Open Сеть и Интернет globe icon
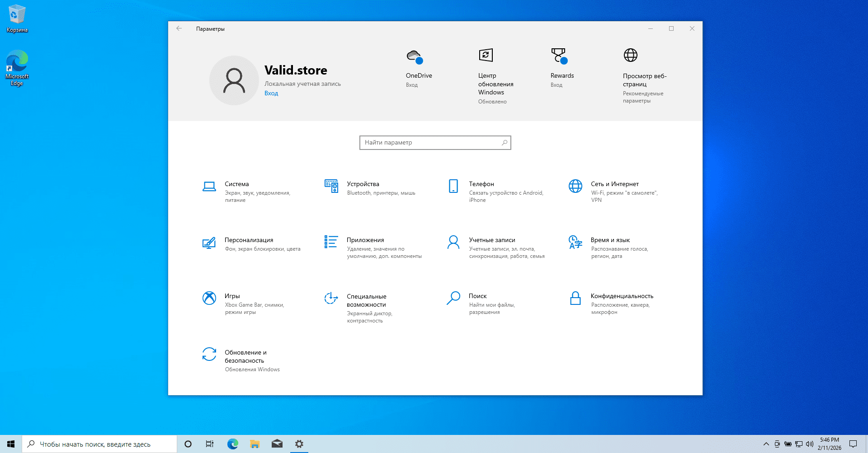The height and width of the screenshot is (453, 868). 575,186
